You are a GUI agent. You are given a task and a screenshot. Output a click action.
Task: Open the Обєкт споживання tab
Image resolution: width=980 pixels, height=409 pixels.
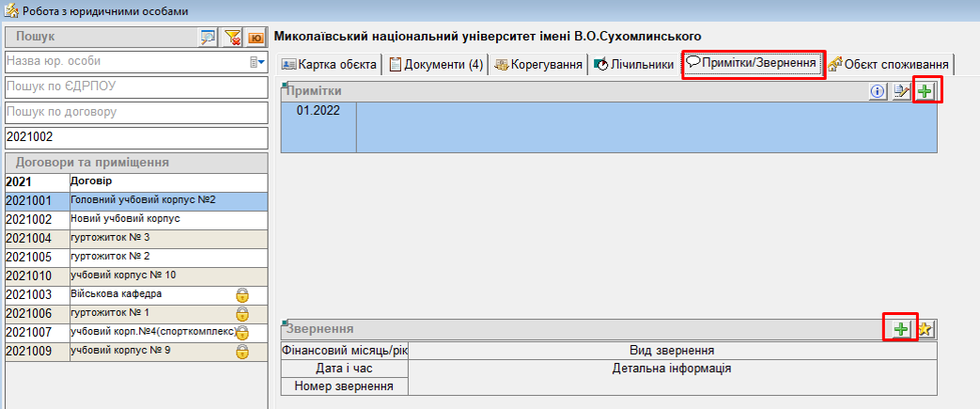890,65
